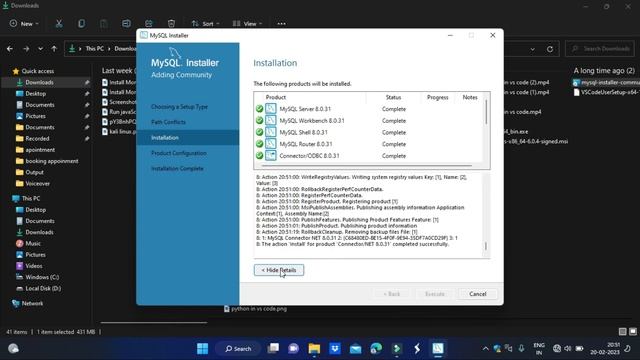This screenshot has width=640, height=360.
Task: Click Cut icon in Explorer toolbar
Action: pos(59,24)
